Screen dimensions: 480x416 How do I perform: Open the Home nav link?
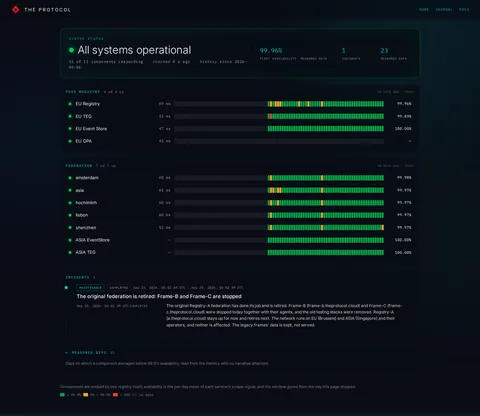pos(424,10)
